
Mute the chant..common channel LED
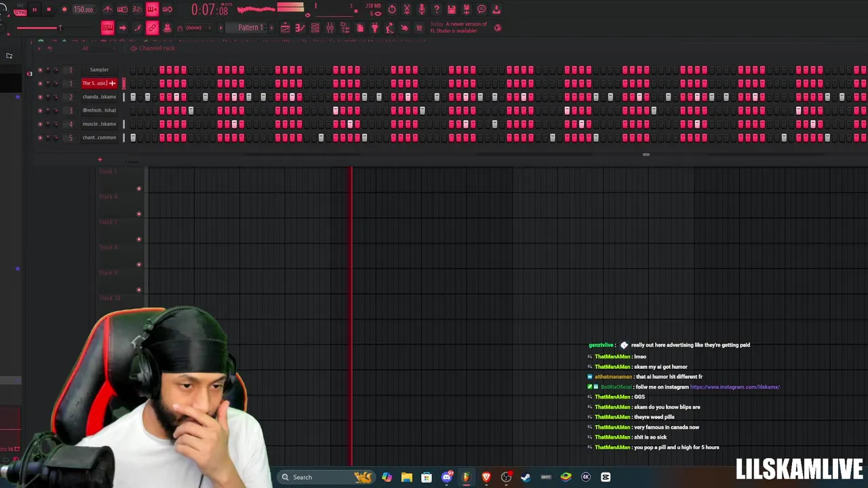click(40, 138)
